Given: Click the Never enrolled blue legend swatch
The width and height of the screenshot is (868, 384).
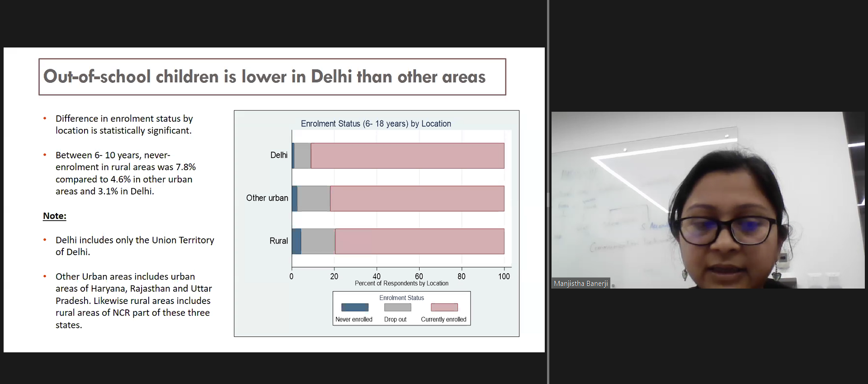Looking at the screenshot, I should tap(354, 308).
